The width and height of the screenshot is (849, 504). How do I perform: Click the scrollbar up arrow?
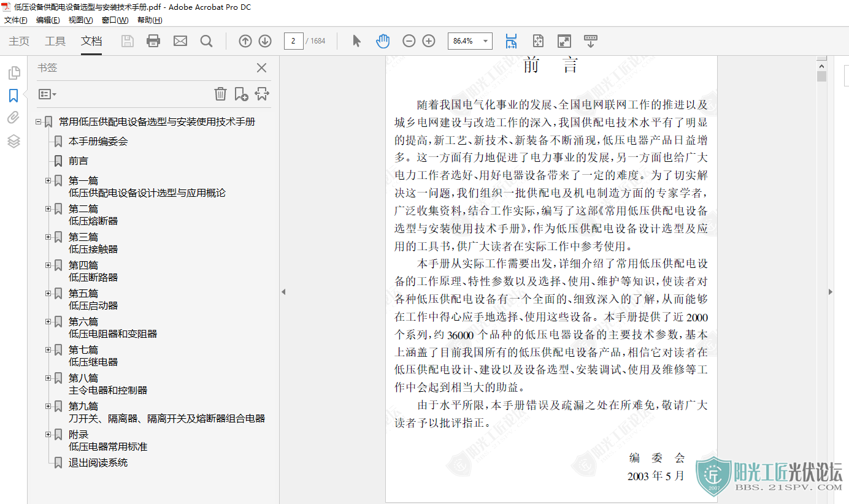pos(822,65)
